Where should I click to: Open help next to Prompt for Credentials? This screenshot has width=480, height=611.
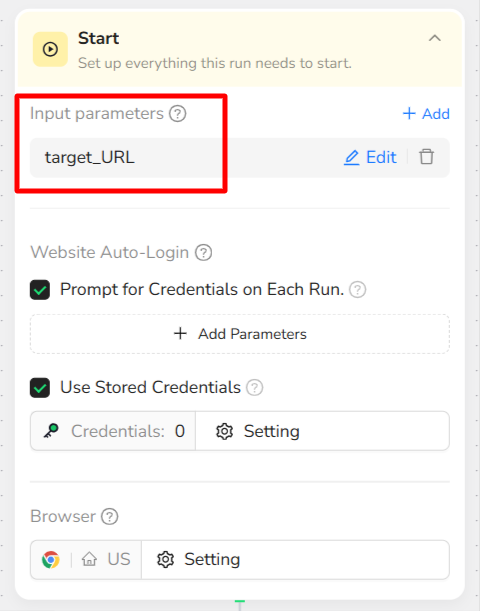tap(357, 290)
